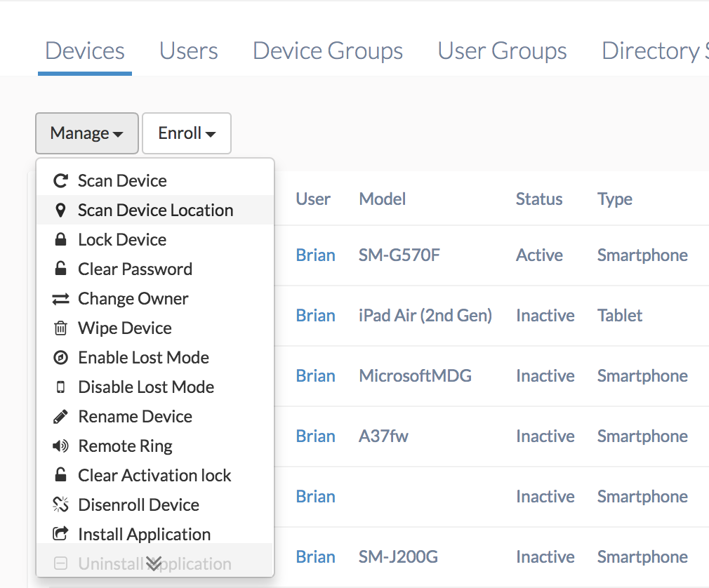Open the Enroll dropdown
The width and height of the screenshot is (709, 588).
click(x=186, y=133)
